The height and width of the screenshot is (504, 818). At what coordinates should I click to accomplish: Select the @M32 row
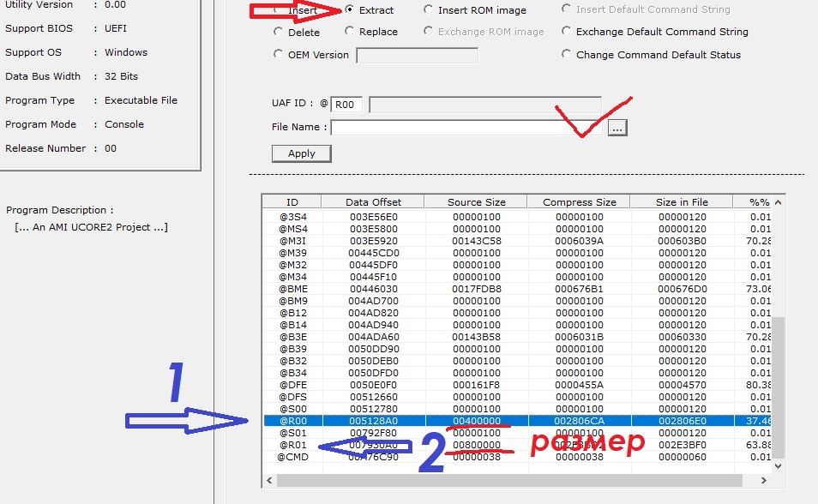(x=518, y=265)
